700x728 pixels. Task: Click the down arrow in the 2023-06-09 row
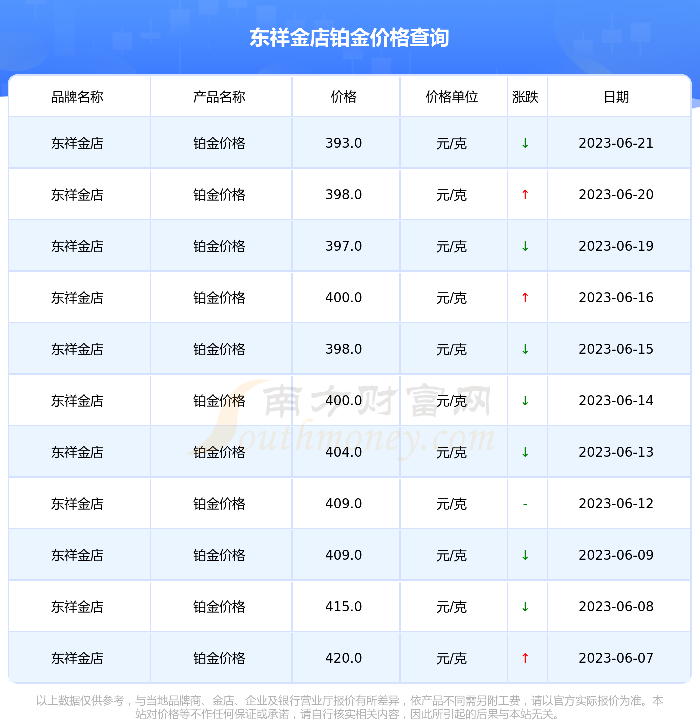coord(525,555)
